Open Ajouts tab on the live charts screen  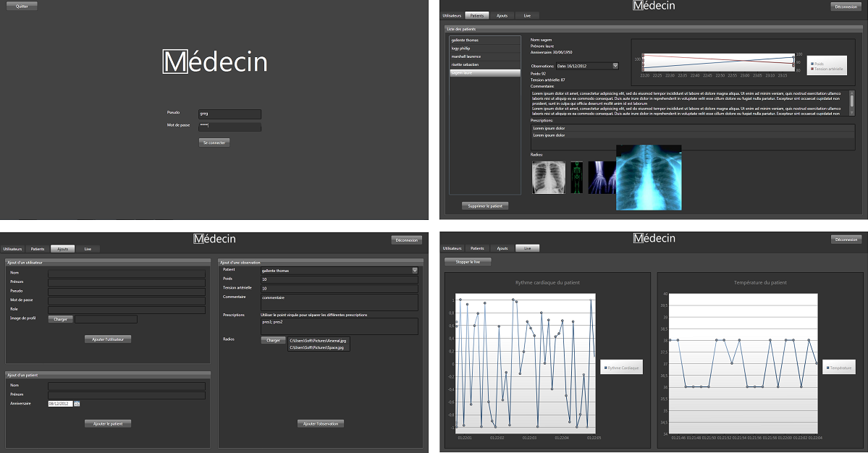(x=502, y=248)
